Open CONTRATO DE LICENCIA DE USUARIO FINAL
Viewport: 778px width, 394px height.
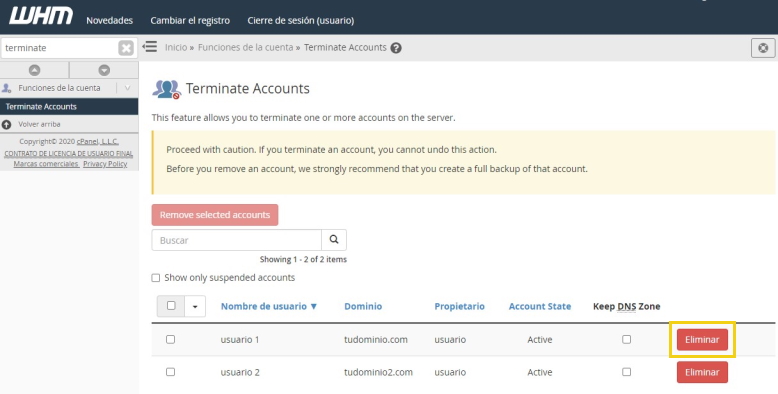(68, 153)
